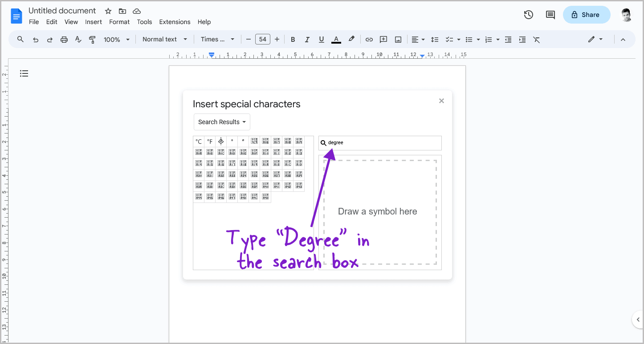Open the Insert menu

(x=94, y=22)
